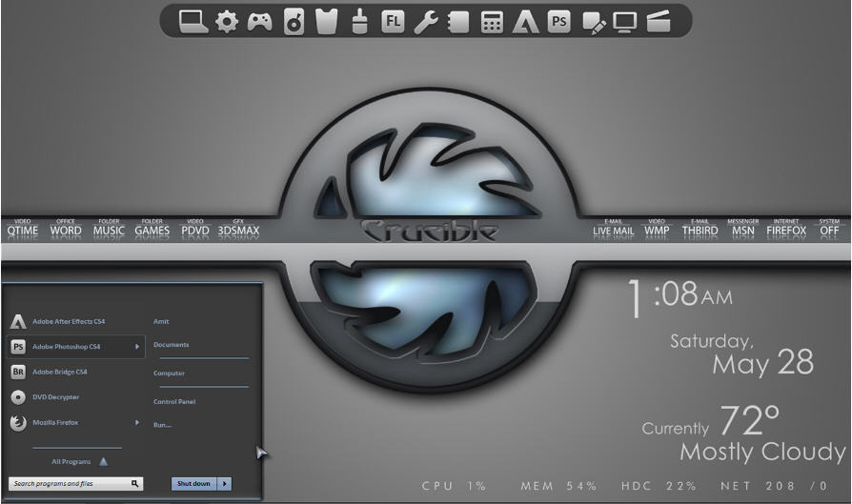Viewport: 852px width, 504px height.
Task: Open the note with pencil icon
Action: (594, 24)
